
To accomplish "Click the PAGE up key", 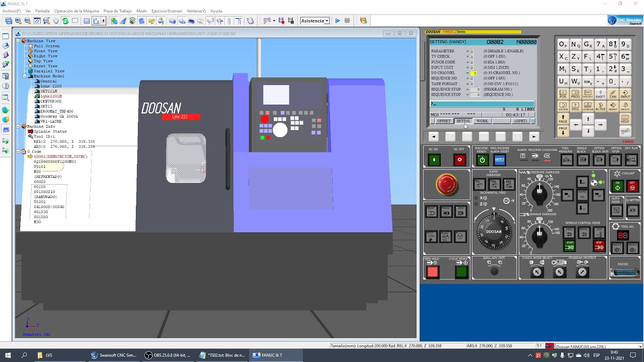I will [x=563, y=119].
